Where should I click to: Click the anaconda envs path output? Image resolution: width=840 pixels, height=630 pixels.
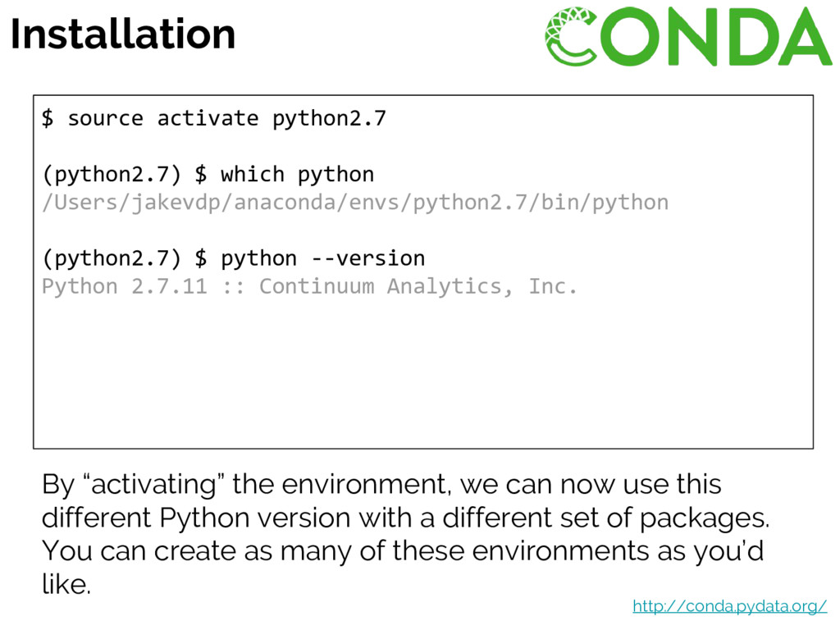tap(355, 203)
